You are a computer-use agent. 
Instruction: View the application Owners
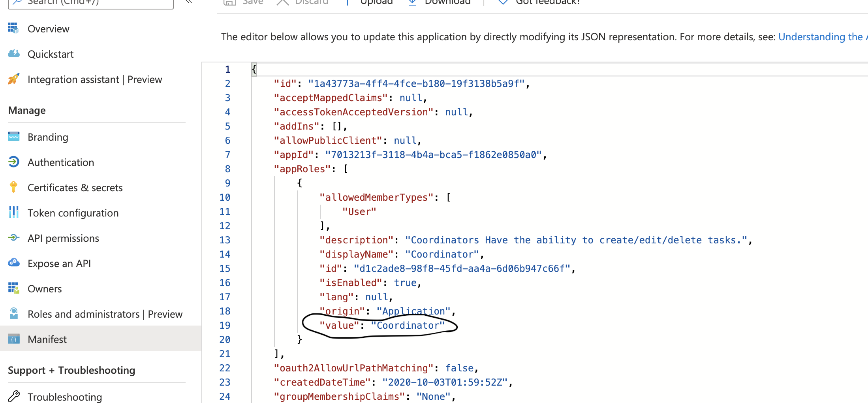45,288
